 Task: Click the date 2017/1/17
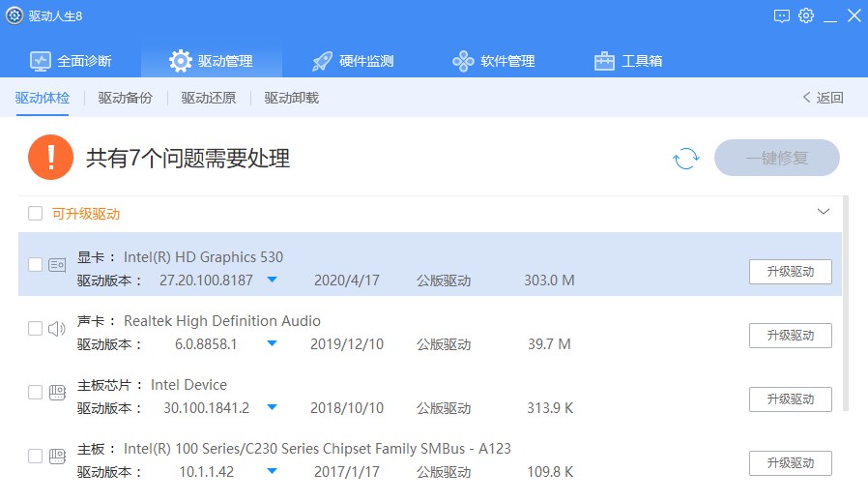(x=347, y=471)
